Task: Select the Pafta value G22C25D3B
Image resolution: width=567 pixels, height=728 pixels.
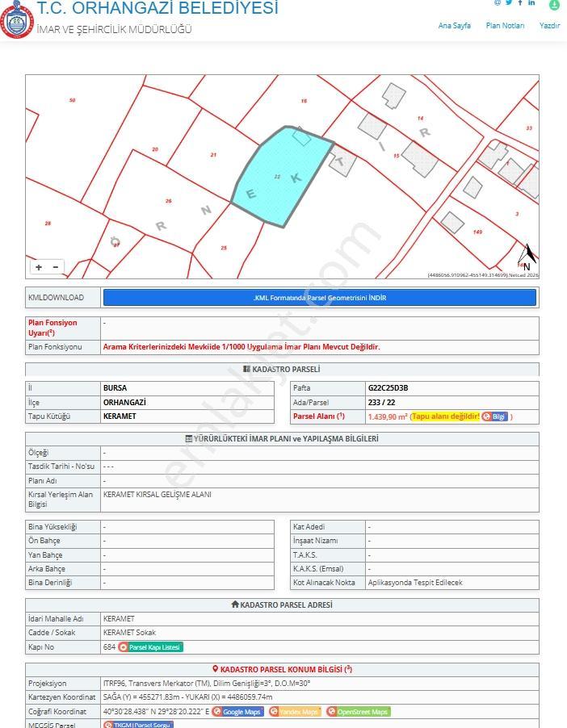Action: point(388,388)
